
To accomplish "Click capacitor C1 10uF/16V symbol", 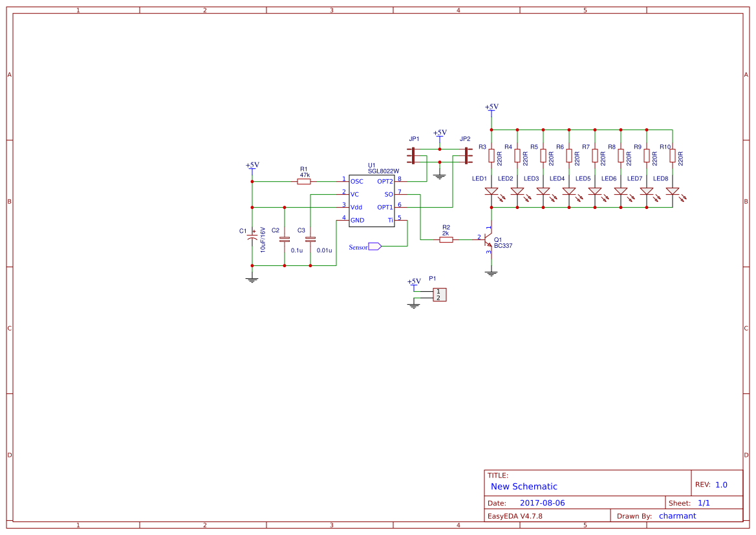I will pyautogui.click(x=252, y=239).
